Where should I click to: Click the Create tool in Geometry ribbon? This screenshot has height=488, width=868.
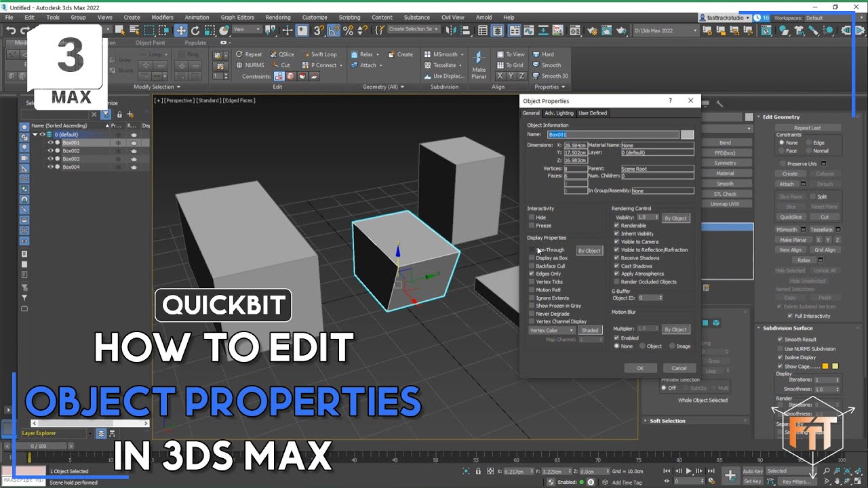tap(400, 54)
